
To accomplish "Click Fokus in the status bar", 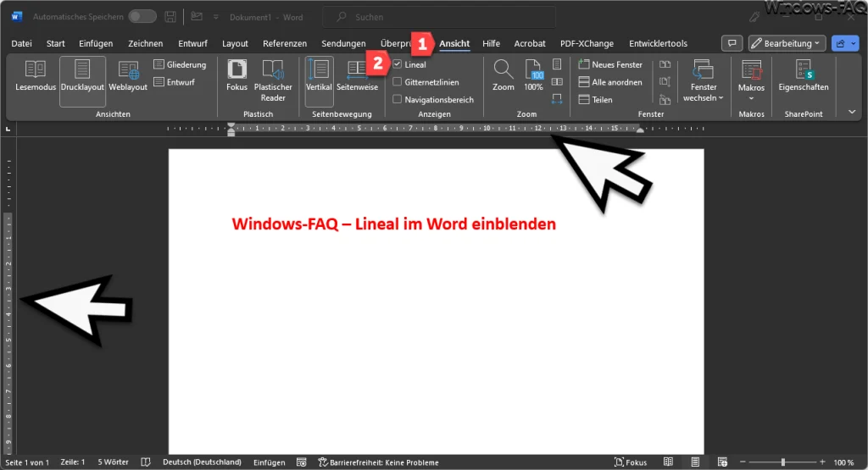I will coord(631,462).
